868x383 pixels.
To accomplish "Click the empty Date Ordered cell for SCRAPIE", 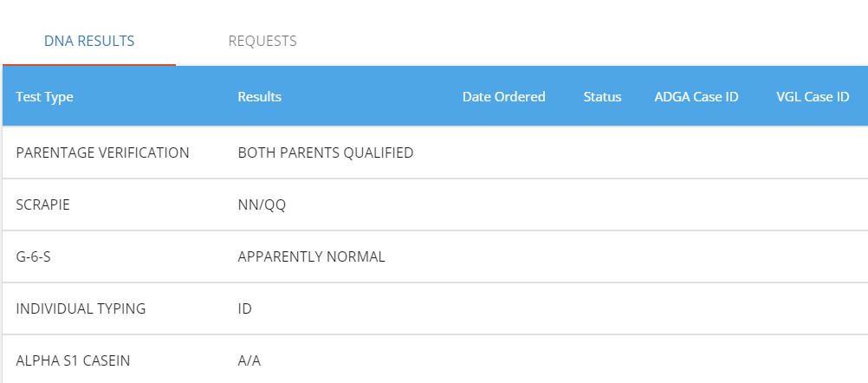I will tap(504, 204).
